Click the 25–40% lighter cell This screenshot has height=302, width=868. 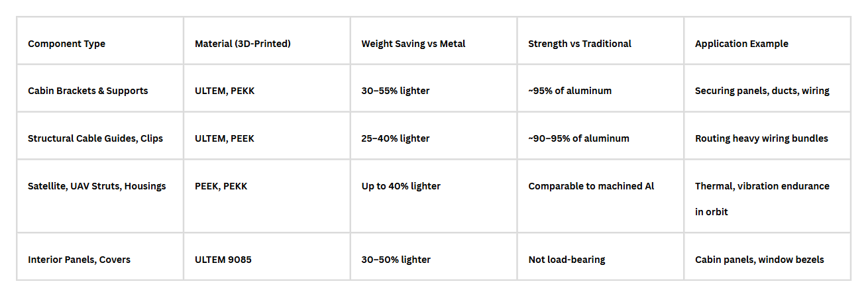click(434, 136)
